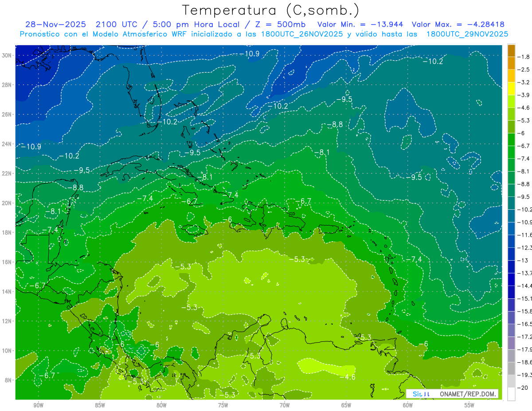Click the "Valor Max. = -4.28418" text
The image size is (532, 411).
[x=458, y=24]
